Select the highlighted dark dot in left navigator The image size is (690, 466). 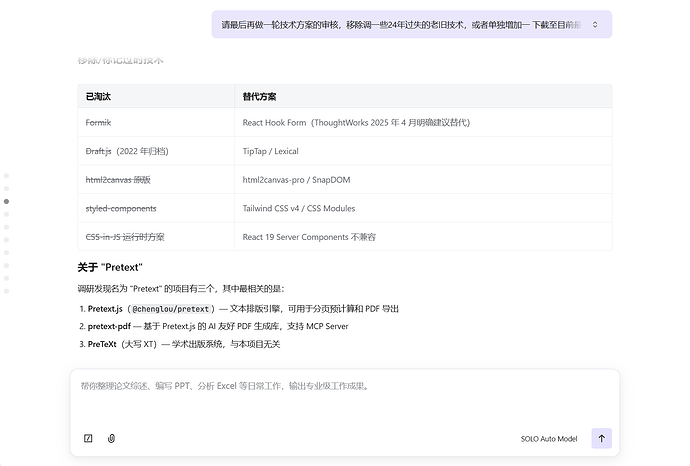tap(6, 201)
